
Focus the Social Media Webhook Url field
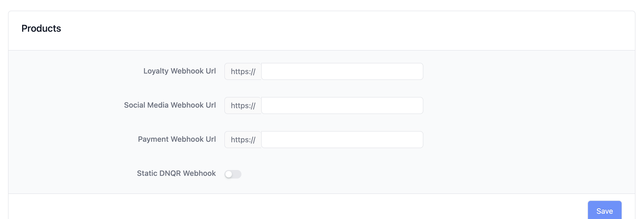(x=342, y=106)
